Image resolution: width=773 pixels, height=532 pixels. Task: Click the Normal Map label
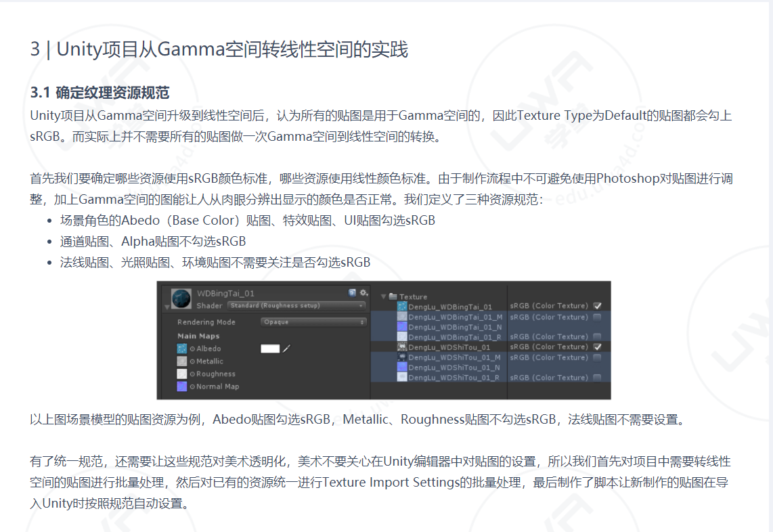point(217,386)
